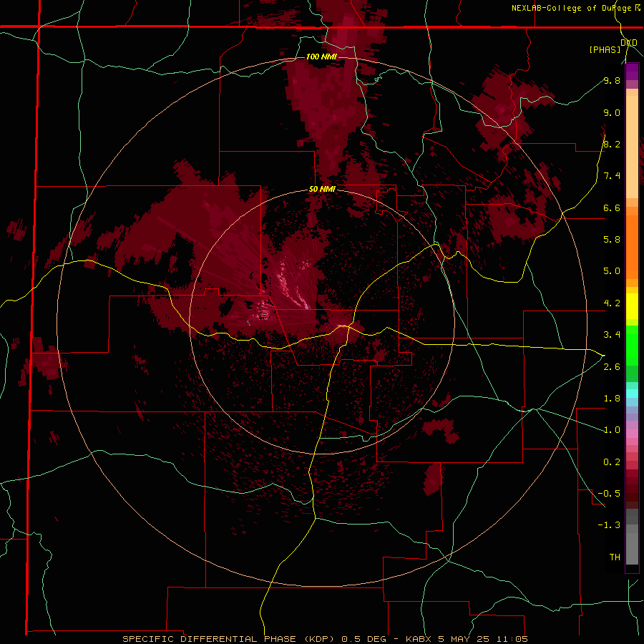Click the small logo icon after DuPage
The image size is (644, 644).
coord(638,7)
